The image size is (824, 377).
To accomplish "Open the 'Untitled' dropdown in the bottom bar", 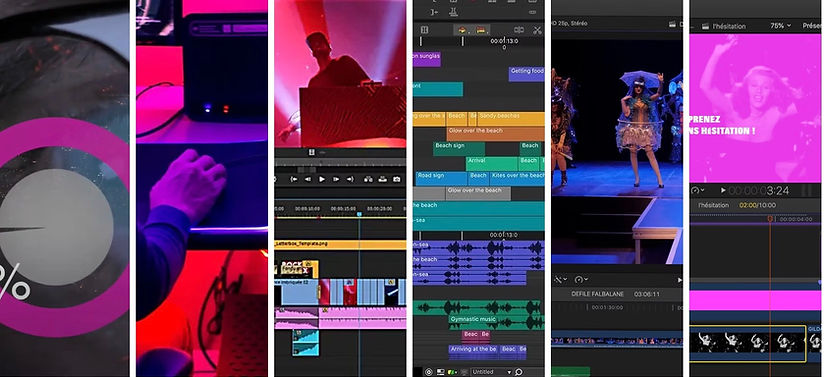I will 491,372.
